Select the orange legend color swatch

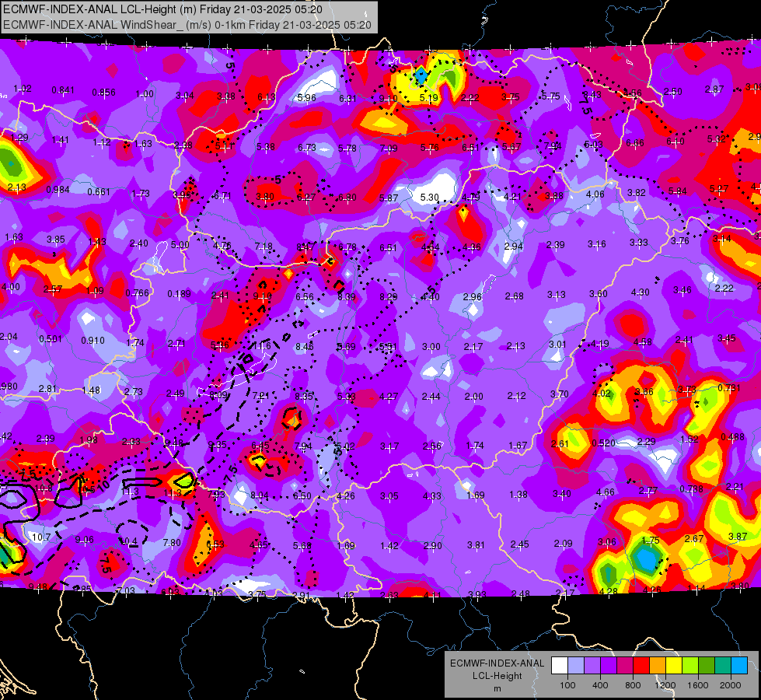658,666
